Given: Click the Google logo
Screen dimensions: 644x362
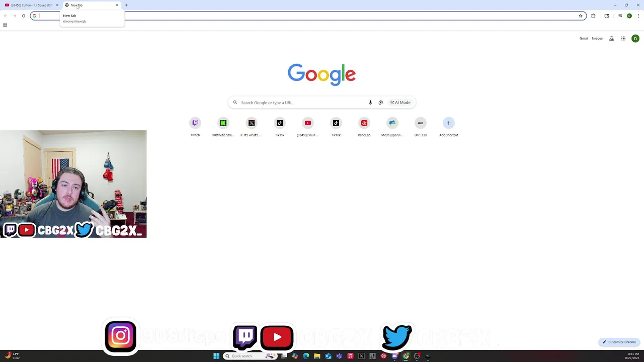Looking at the screenshot, I should coord(321,74).
